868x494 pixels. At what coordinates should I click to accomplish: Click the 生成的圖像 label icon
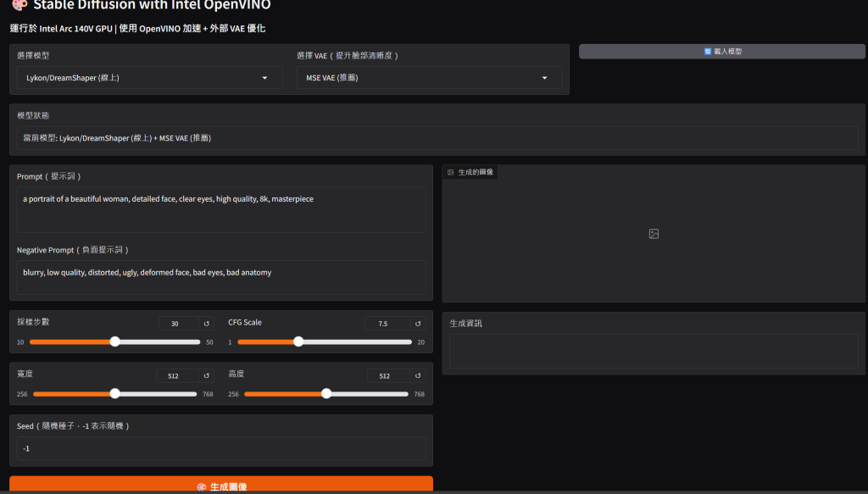pyautogui.click(x=451, y=172)
